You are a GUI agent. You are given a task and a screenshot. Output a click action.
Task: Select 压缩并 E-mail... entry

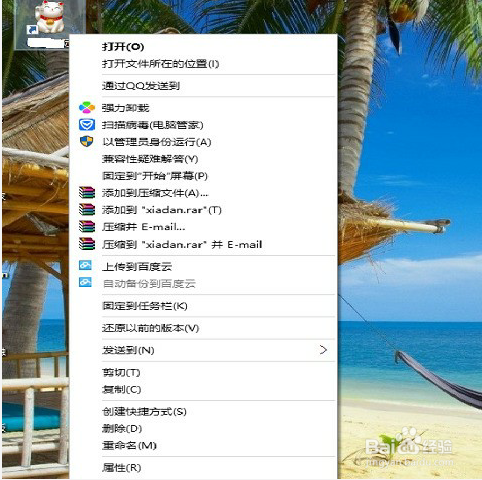click(x=143, y=227)
